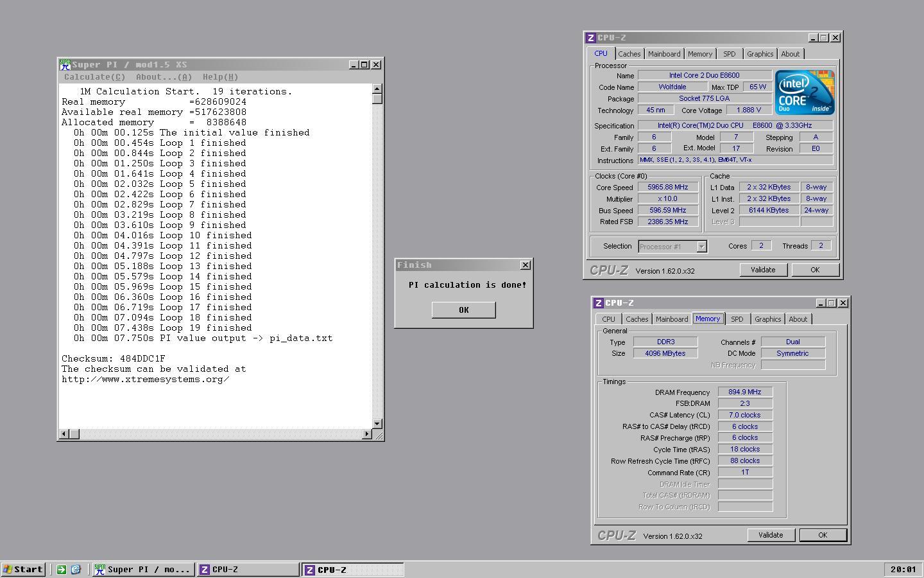This screenshot has width=924, height=578.
Task: Select the Graphics tab in lower CPU-Z
Action: pos(767,319)
